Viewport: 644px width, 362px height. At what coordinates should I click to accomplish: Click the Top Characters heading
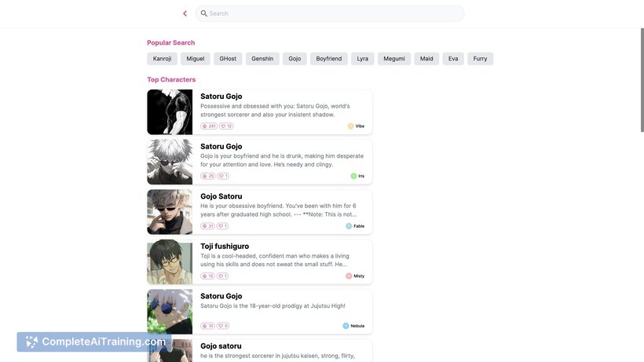[x=171, y=79]
